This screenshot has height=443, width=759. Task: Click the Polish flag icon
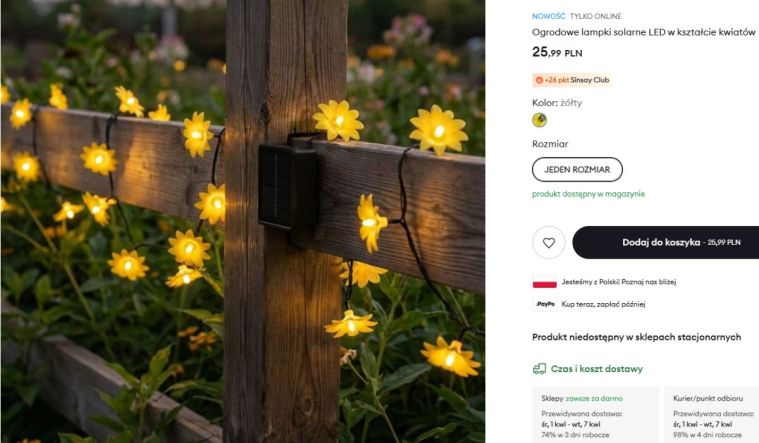(x=545, y=282)
